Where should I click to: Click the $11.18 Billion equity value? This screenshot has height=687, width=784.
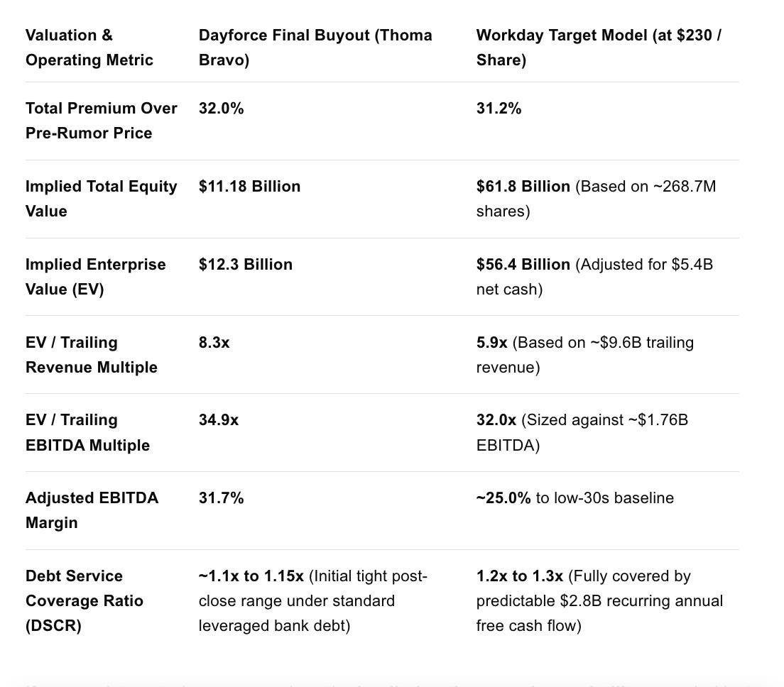click(249, 187)
